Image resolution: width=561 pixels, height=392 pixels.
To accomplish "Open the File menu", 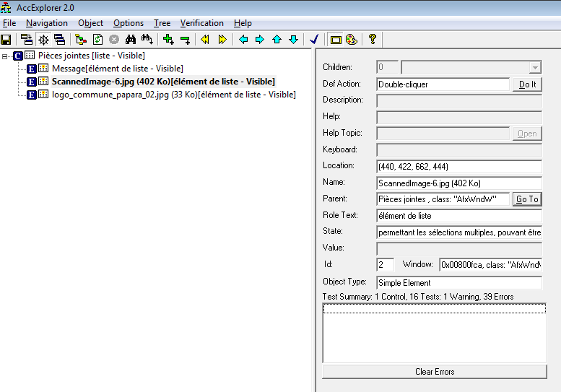I will pos(9,23).
